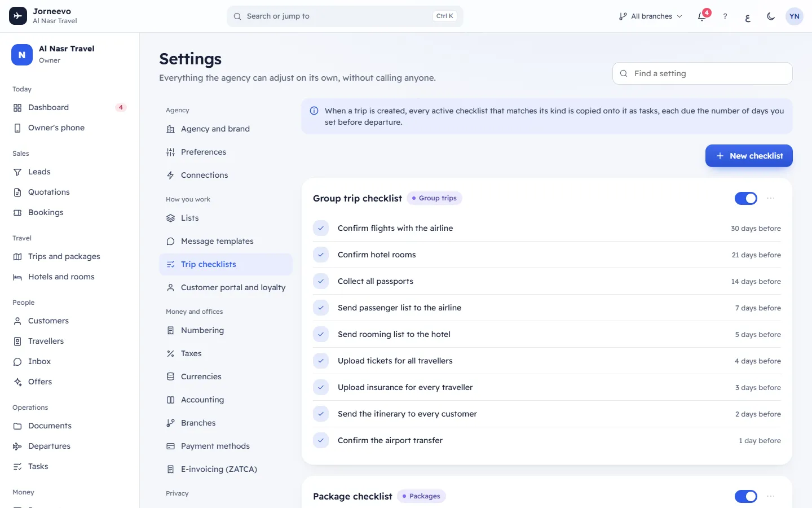Click the Find a setting field
812x508 pixels.
pyautogui.click(x=703, y=73)
